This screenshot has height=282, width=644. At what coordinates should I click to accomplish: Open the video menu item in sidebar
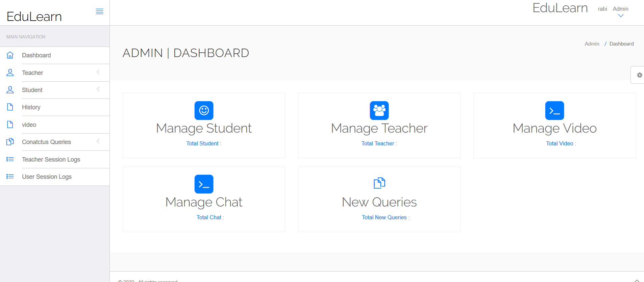click(29, 124)
